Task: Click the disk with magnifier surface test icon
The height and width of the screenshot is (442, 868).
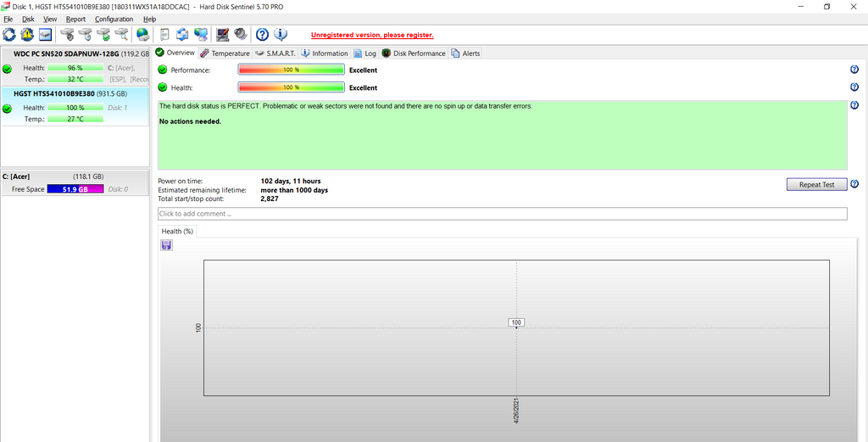Action: point(121,35)
